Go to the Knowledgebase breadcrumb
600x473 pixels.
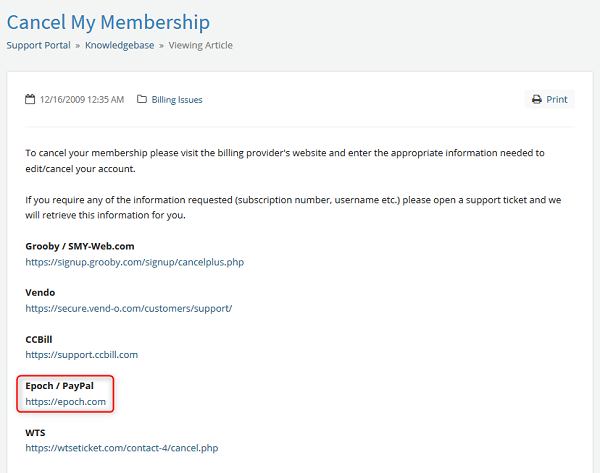(x=119, y=45)
